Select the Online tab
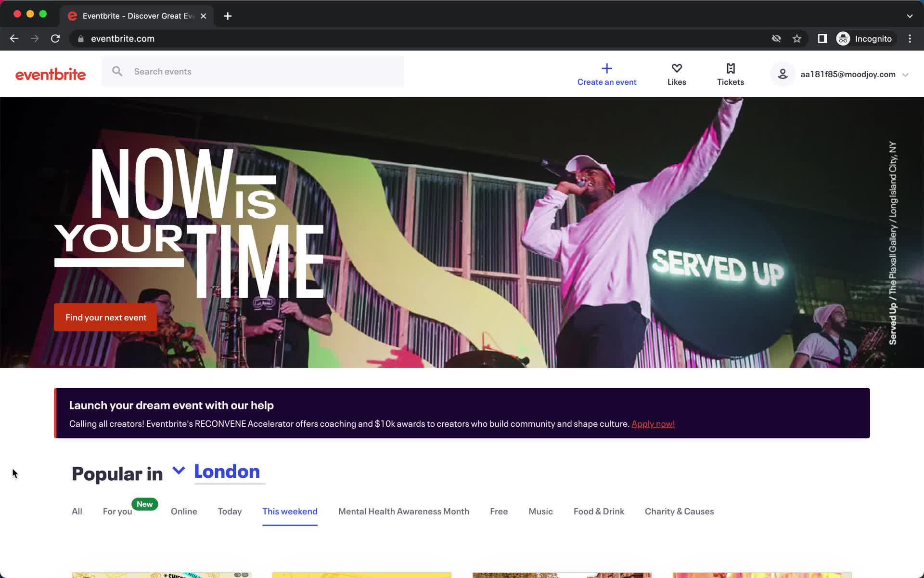Image resolution: width=924 pixels, height=578 pixels. click(x=184, y=512)
